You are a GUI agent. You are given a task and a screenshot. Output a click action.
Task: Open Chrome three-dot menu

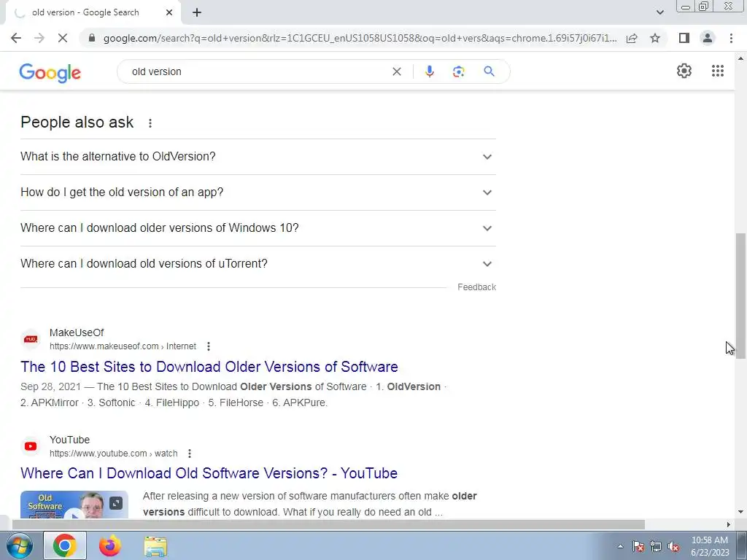731,38
